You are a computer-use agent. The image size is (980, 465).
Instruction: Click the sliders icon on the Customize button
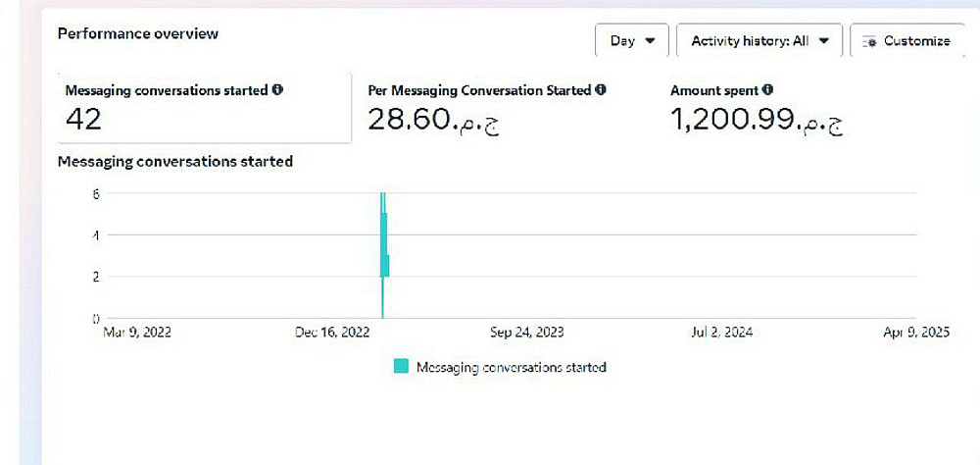point(869,41)
